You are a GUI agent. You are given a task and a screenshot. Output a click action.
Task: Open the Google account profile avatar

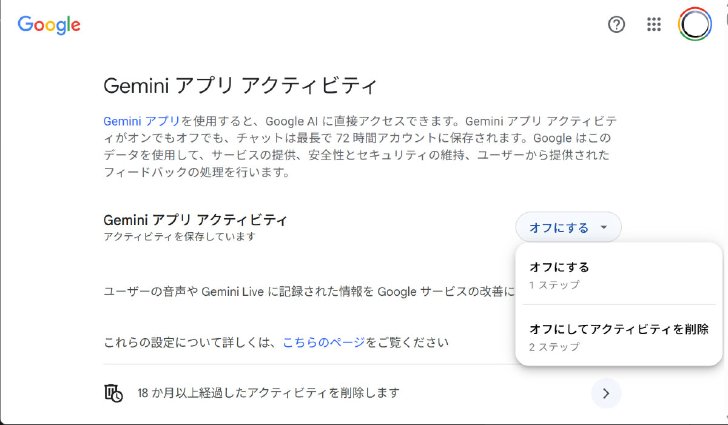(x=695, y=24)
